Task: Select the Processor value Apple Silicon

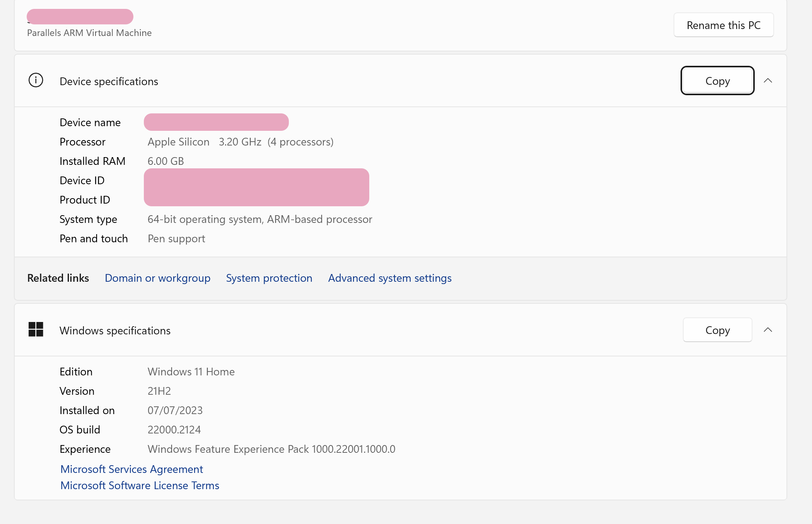Action: [178, 142]
